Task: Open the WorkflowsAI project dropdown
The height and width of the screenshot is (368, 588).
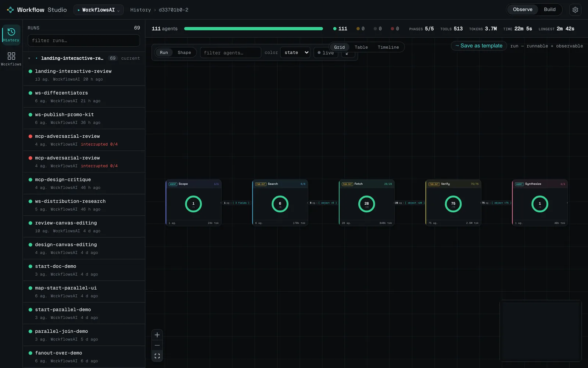Action: click(x=98, y=10)
